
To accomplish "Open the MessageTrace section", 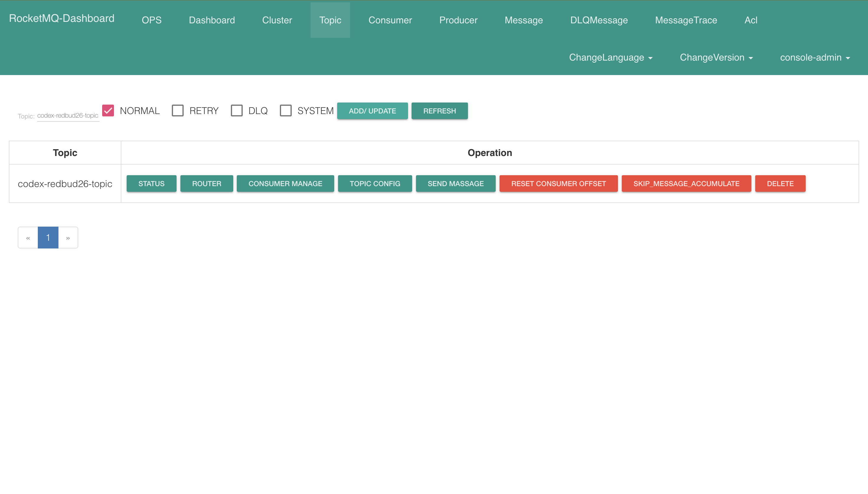I will tap(686, 20).
